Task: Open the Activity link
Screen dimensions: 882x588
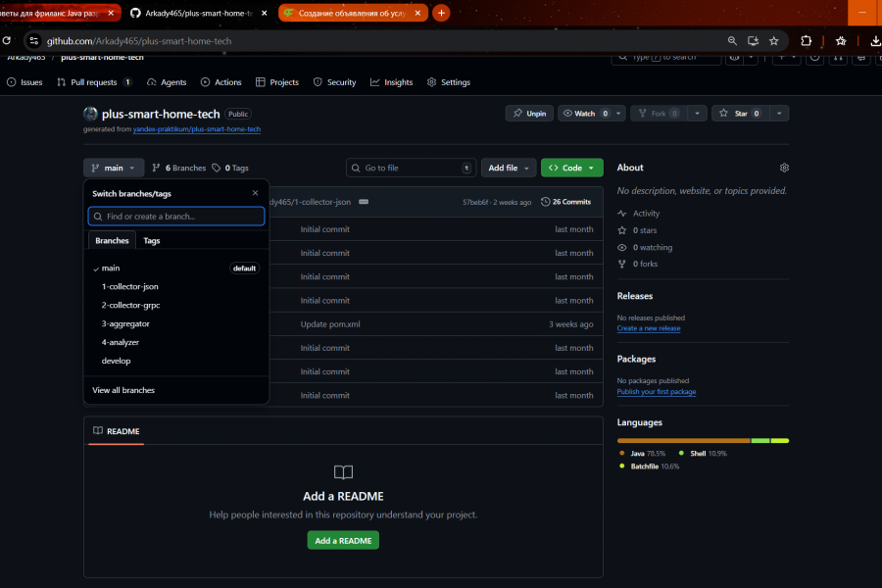Action: tap(638, 214)
